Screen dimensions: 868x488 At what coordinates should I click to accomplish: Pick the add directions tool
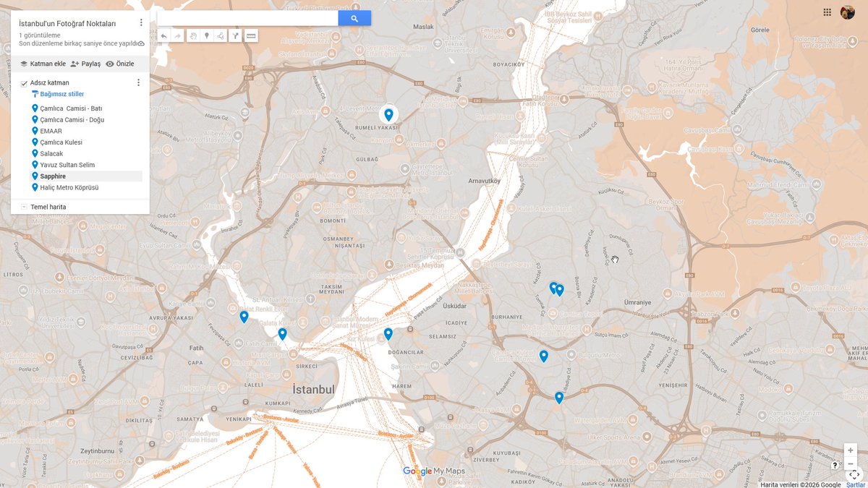tap(235, 35)
